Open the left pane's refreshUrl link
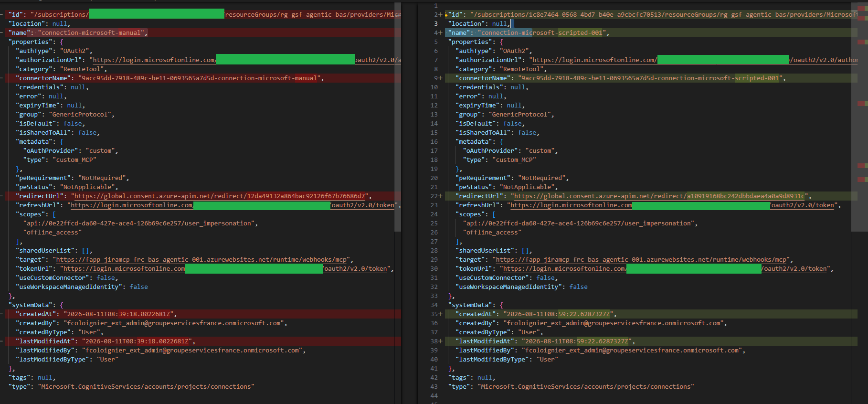Screen dimensions: 868x404 pos(233,205)
